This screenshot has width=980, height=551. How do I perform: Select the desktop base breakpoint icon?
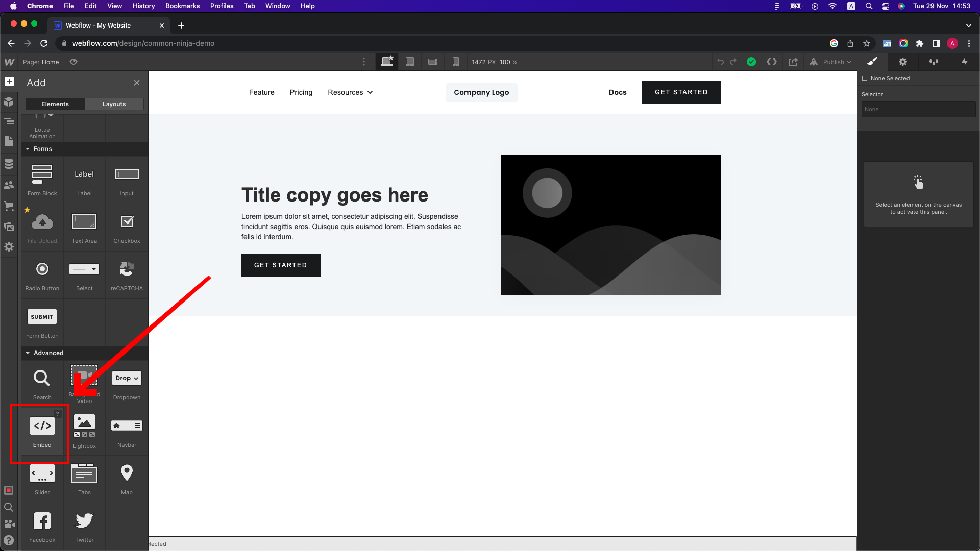[387, 62]
